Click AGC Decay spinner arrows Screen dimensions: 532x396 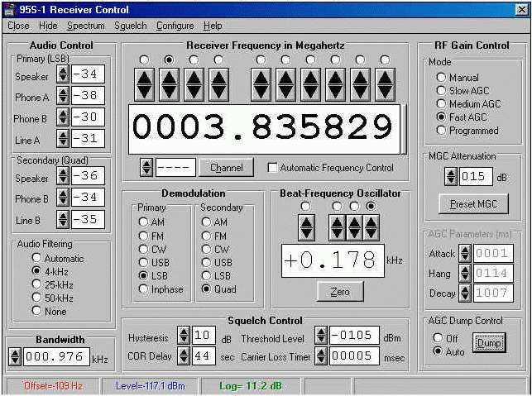click(465, 293)
